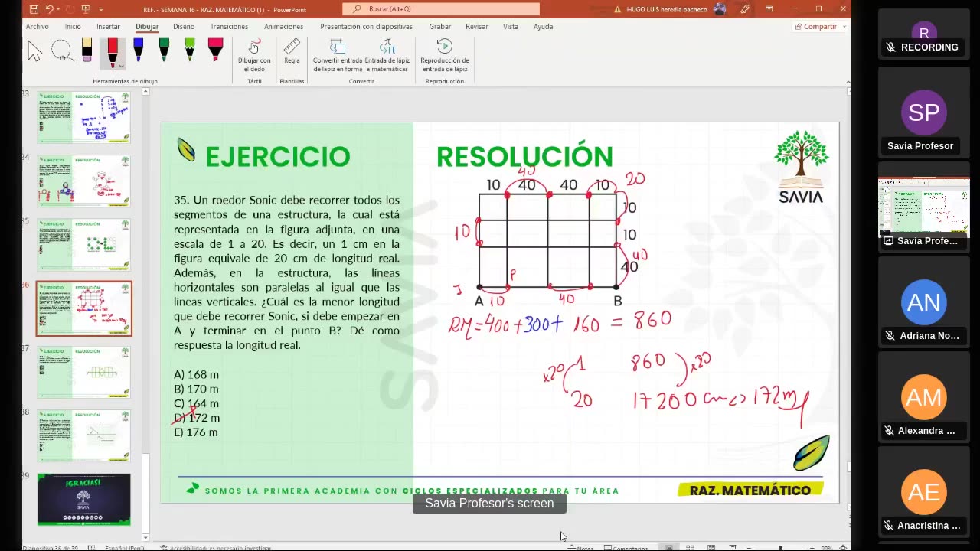This screenshot has height=551, width=980.
Task: Switch to the Revisar tab
Action: pos(476,27)
